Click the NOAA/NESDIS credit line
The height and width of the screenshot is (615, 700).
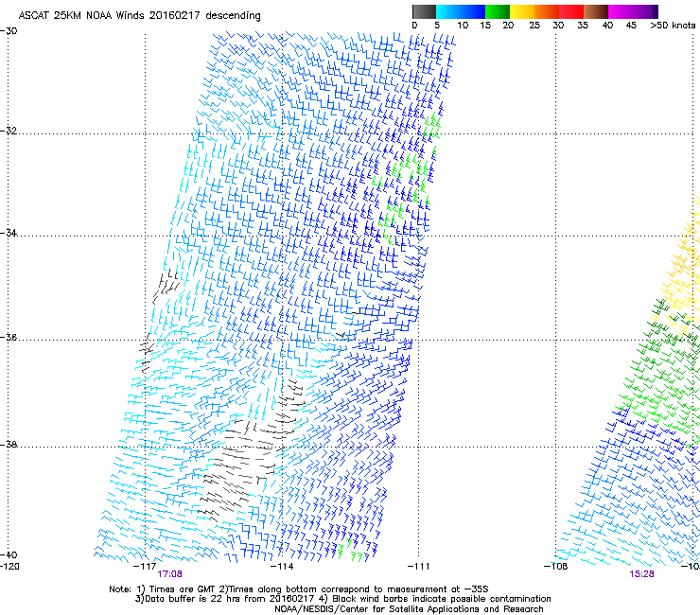[x=409, y=609]
